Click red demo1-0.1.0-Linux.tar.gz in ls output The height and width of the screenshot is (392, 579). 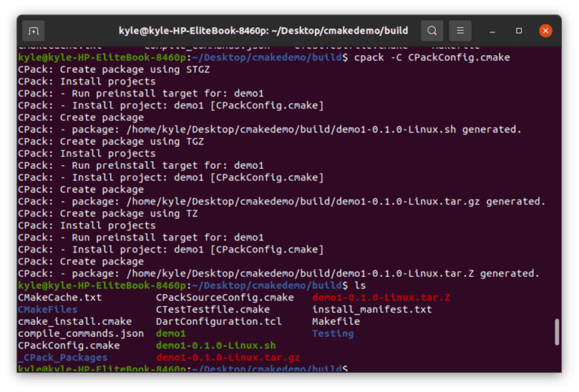[x=228, y=357]
